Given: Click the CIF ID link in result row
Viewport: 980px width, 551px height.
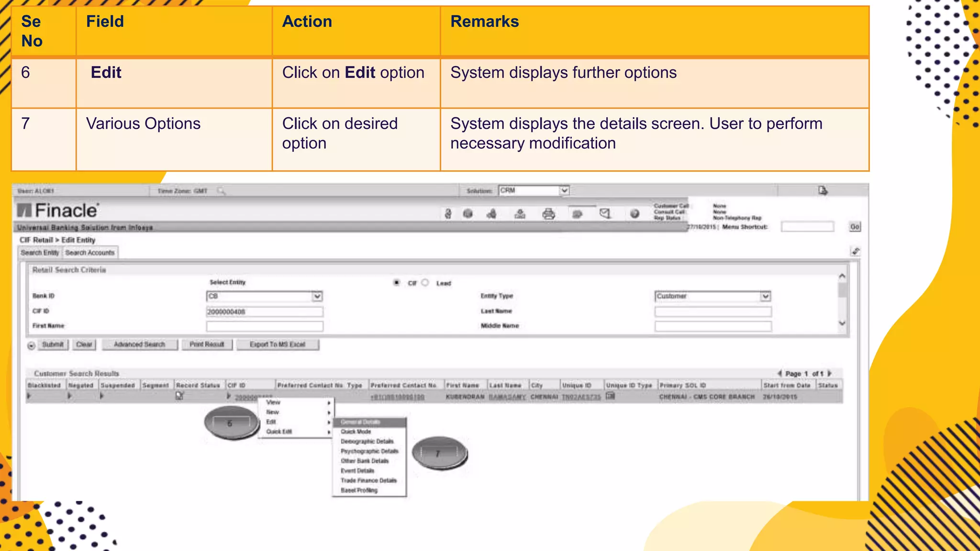Looking at the screenshot, I should click(254, 397).
